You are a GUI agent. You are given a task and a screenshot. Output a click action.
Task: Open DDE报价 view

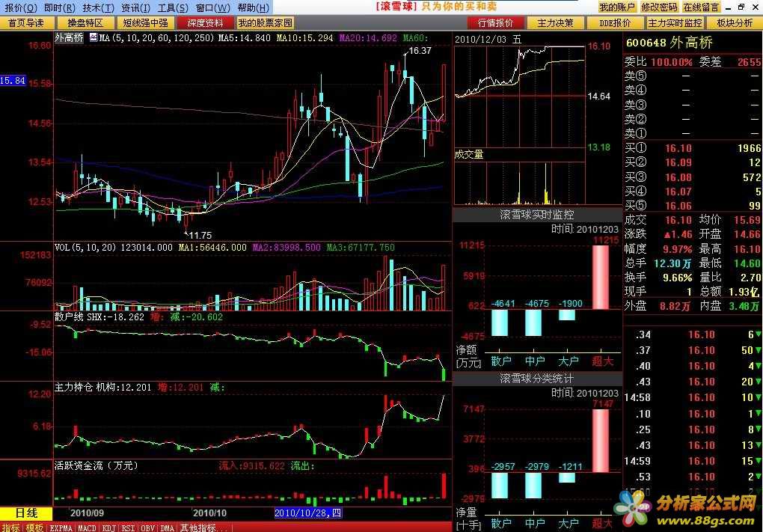click(x=615, y=23)
